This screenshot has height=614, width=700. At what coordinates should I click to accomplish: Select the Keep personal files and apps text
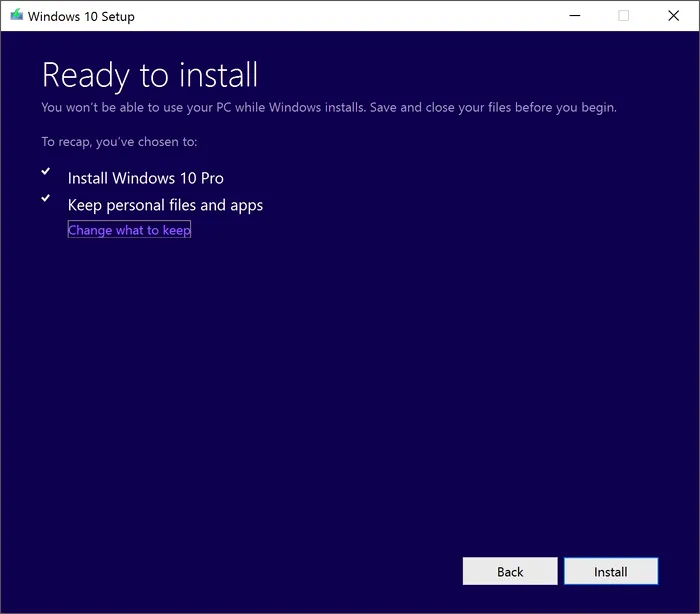[x=165, y=205]
